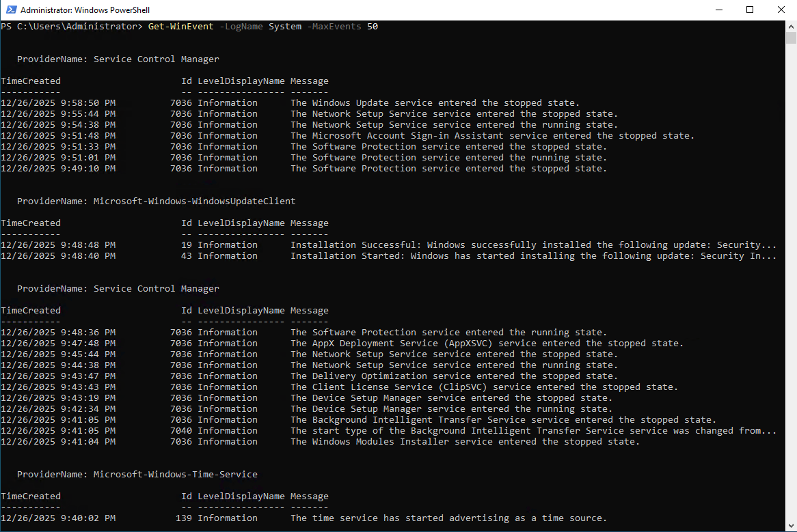Click the PowerShell icon in title bar
The width and height of the screenshot is (797, 532).
pyautogui.click(x=10, y=10)
